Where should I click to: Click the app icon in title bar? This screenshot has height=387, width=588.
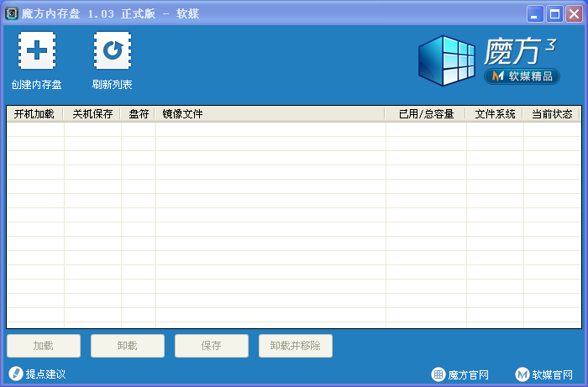[x=12, y=13]
